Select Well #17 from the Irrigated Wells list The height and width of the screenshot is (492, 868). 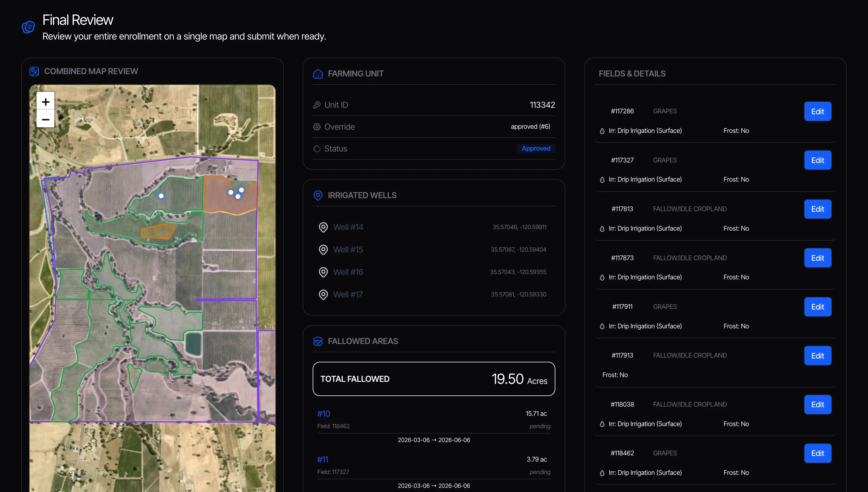[348, 294]
